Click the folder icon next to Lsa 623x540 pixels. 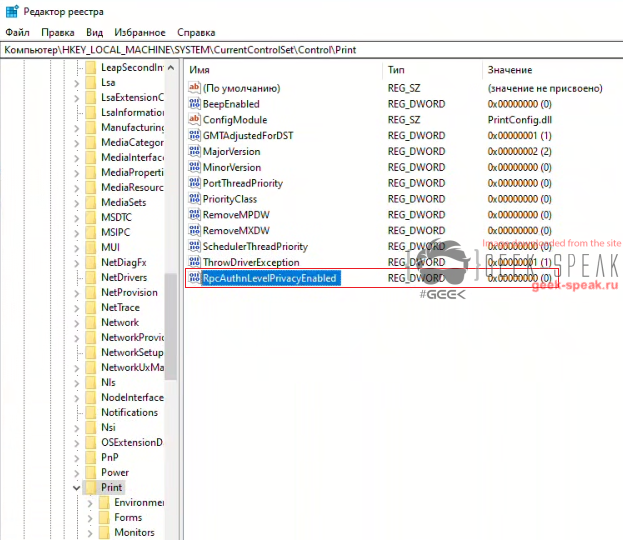click(90, 83)
